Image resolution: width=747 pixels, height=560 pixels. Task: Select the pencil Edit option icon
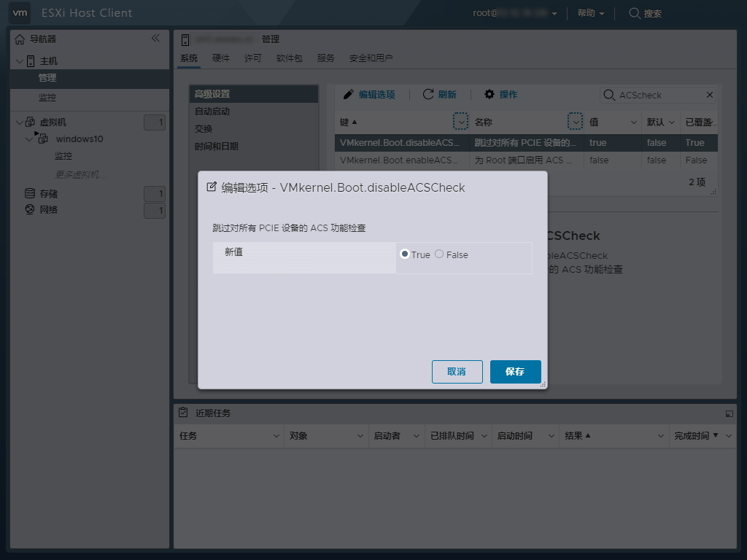[347, 94]
